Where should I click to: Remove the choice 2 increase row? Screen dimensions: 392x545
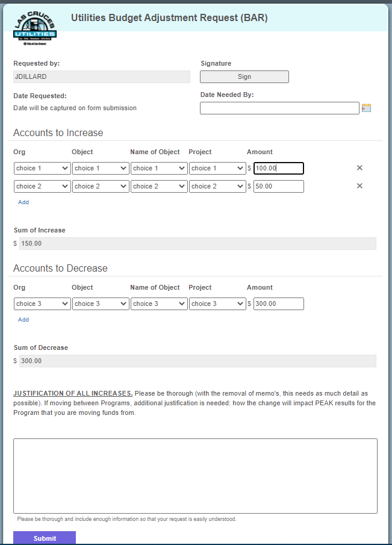pyautogui.click(x=359, y=186)
